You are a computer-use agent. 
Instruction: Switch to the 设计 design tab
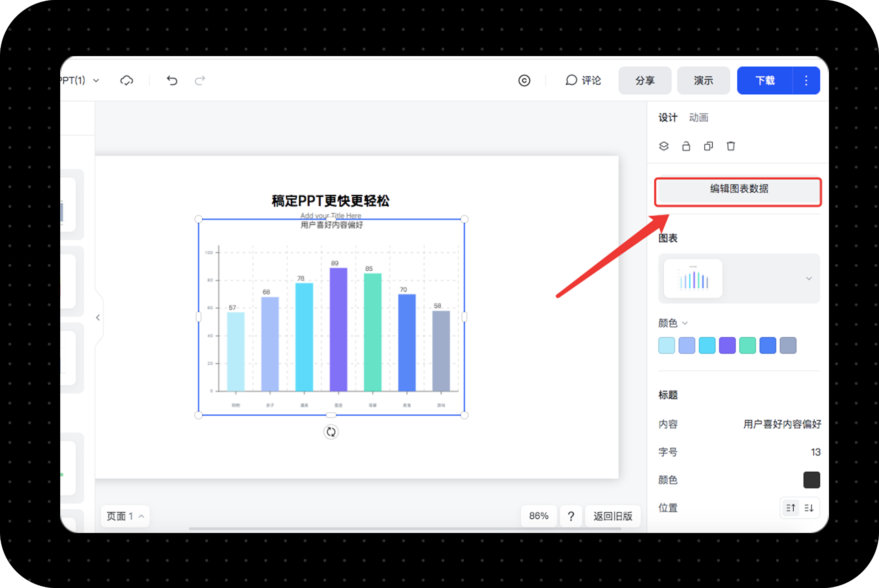click(668, 118)
